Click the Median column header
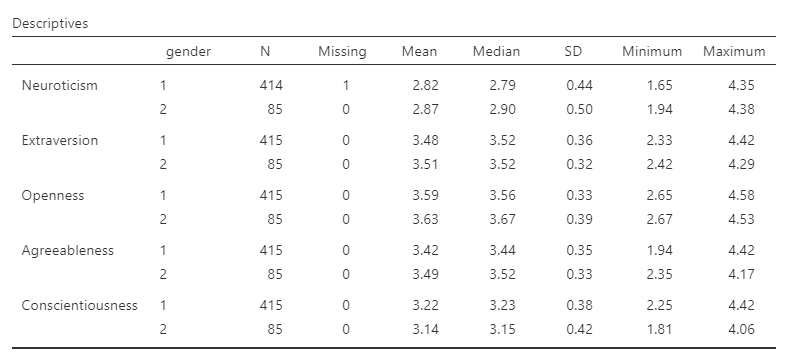 tap(496, 51)
